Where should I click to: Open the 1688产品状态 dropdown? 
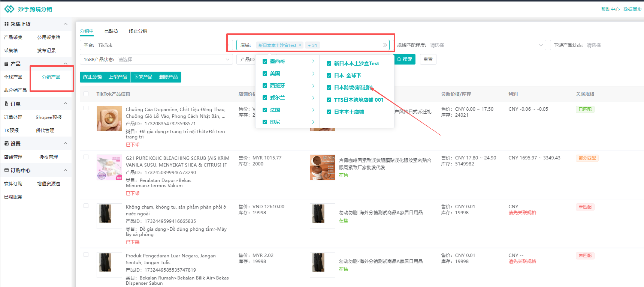tap(156, 59)
